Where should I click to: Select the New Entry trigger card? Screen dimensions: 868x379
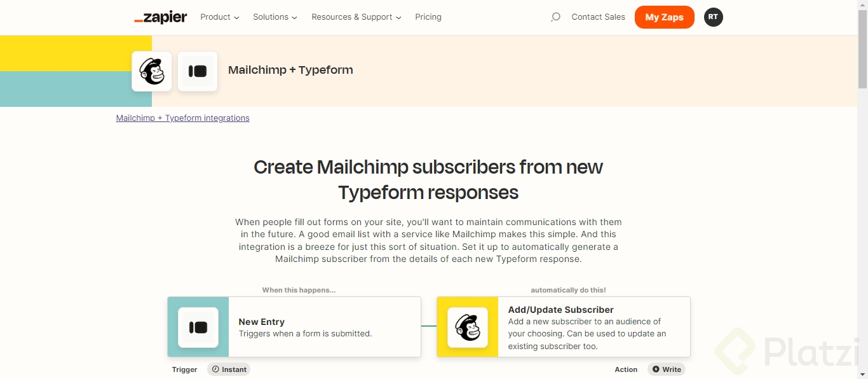coord(324,327)
